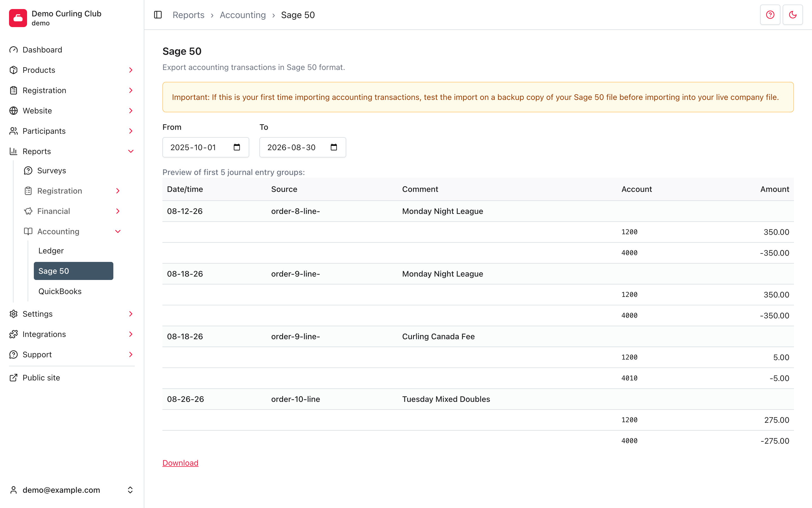
Task: Click the Surveys question bubble icon
Action: (28, 171)
